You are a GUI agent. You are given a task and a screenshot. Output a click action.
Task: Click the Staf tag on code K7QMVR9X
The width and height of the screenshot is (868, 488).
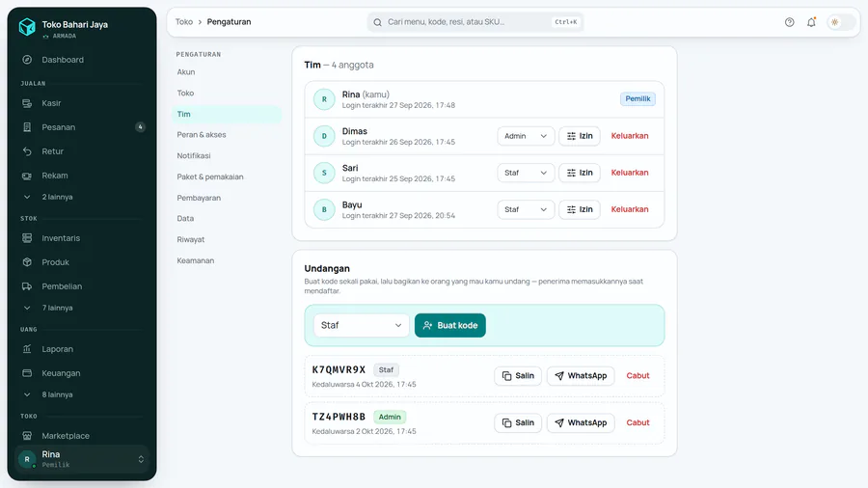coord(386,370)
